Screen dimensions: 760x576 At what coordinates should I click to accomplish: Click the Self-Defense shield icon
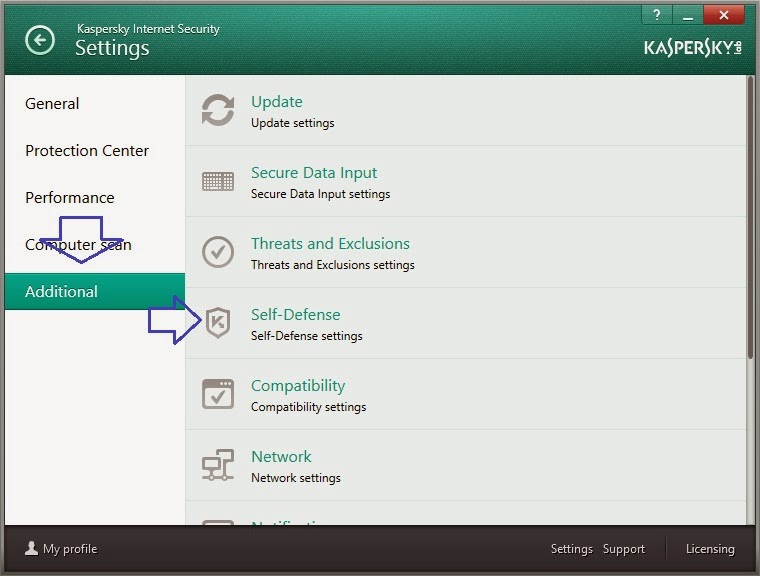tap(218, 322)
